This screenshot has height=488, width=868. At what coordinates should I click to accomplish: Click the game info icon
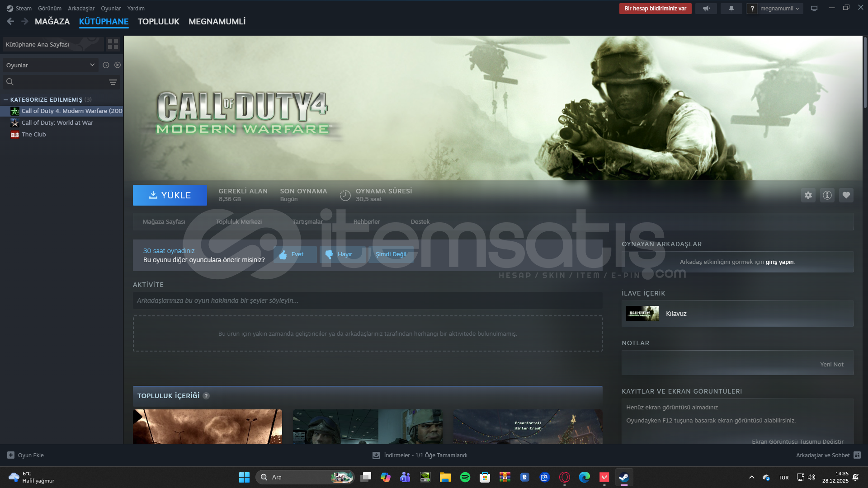click(x=827, y=195)
